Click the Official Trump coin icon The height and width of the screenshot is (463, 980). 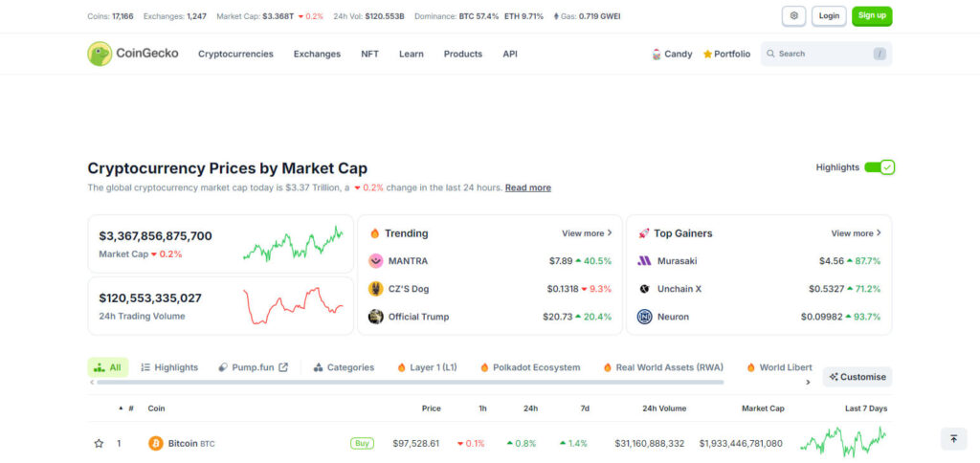pyautogui.click(x=375, y=317)
